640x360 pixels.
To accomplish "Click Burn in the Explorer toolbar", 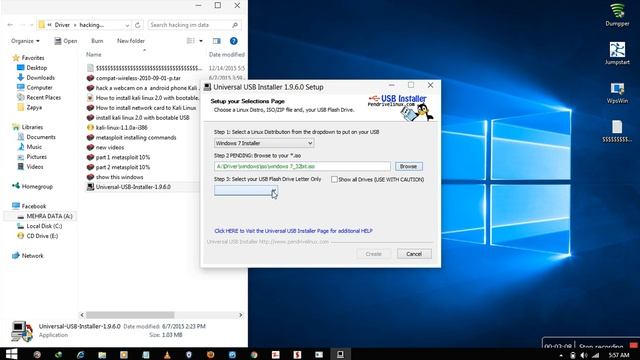I will pyautogui.click(x=97, y=41).
